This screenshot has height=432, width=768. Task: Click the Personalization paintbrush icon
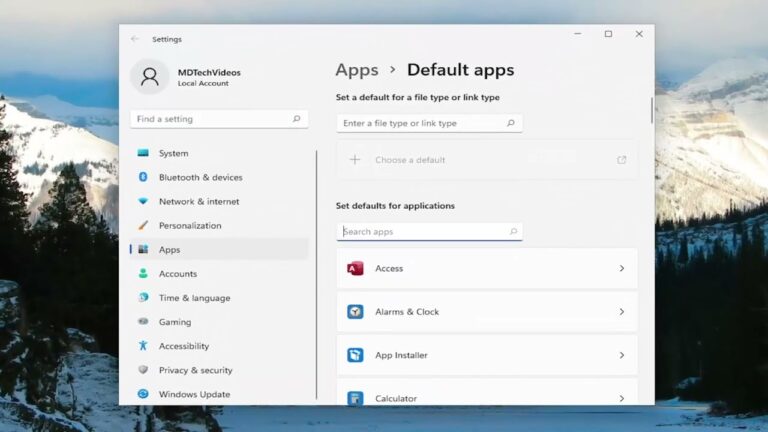[143, 225]
